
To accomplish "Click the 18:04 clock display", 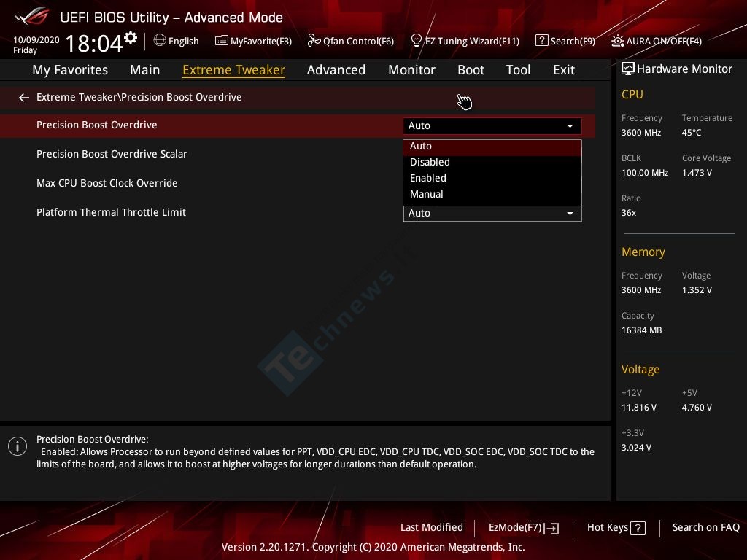I will click(94, 43).
